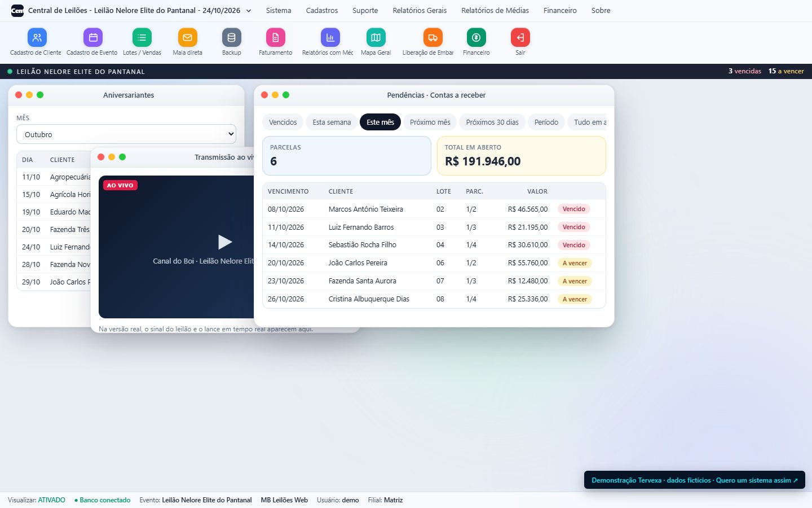Open the Sistema menu
812x508 pixels.
pos(279,11)
